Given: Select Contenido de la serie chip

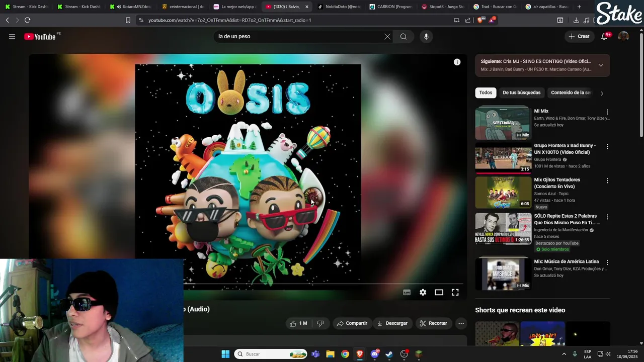Looking at the screenshot, I should pos(571,93).
